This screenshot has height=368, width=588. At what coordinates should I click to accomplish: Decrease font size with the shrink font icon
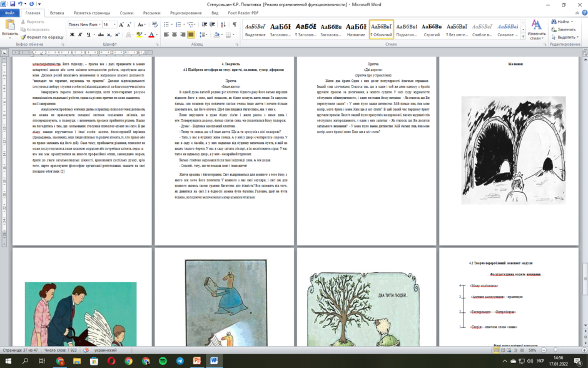pyautogui.click(x=129, y=25)
